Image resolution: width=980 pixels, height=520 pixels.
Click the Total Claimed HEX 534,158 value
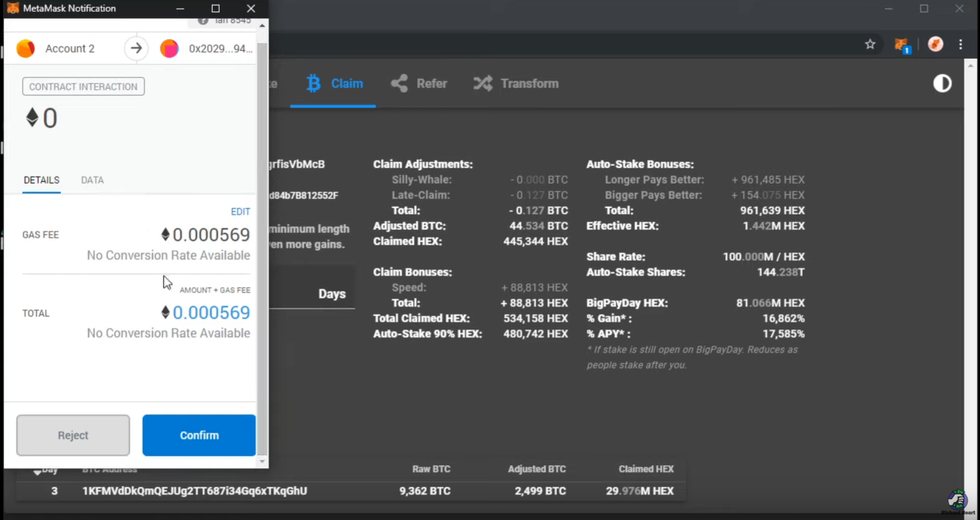(x=534, y=319)
